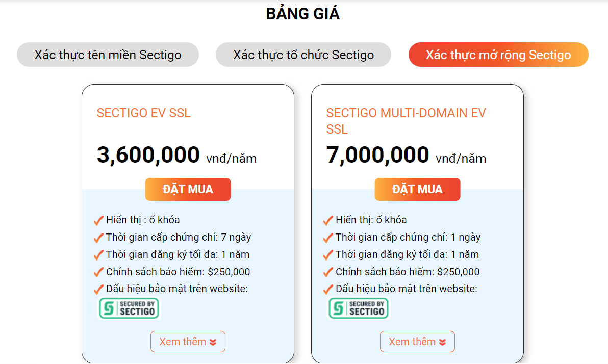Click checkmark beside Multi-Domain 'Chính sách bảo hiểm'
The height and width of the screenshot is (364, 608).
point(328,272)
